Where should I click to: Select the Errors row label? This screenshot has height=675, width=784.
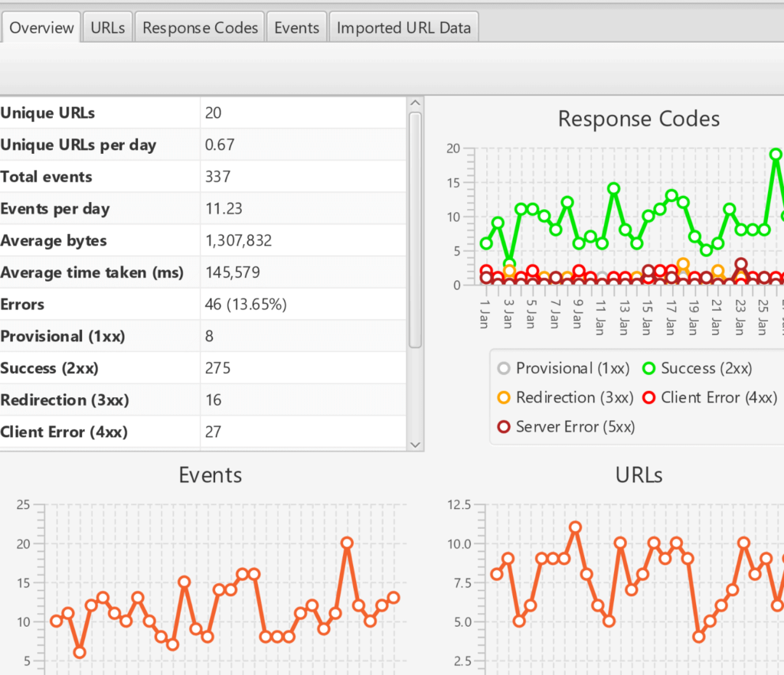[x=22, y=305]
